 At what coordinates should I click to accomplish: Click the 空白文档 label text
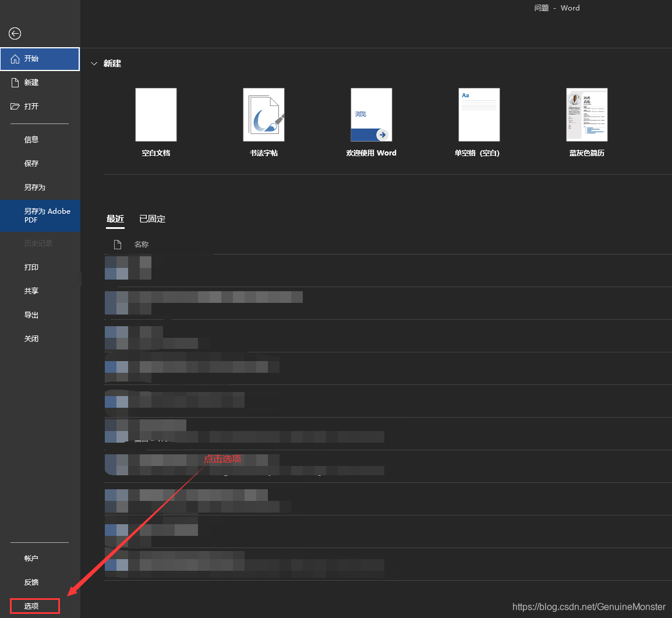point(156,153)
